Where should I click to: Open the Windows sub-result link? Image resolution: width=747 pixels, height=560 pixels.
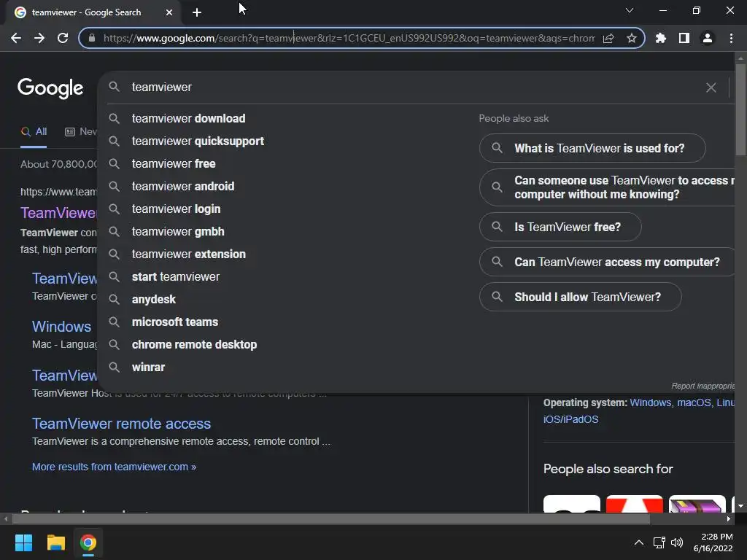click(x=61, y=327)
